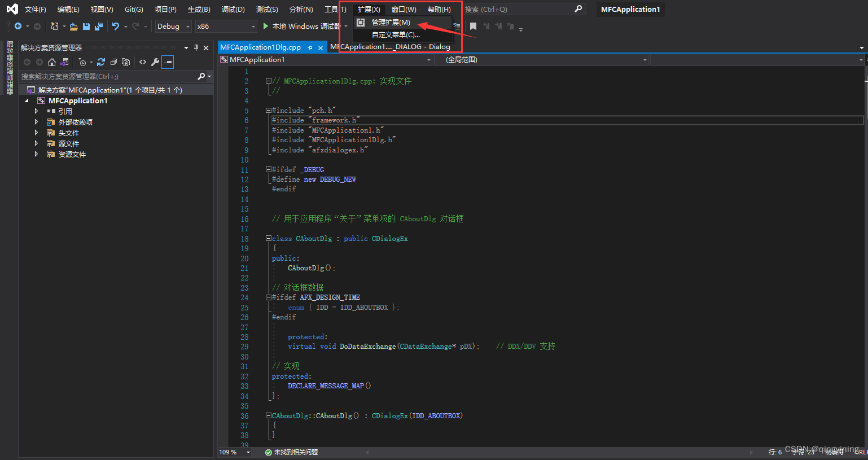Choose 自定义菜单(C)... menu entry
This screenshot has height=460, width=868.
(402, 35)
